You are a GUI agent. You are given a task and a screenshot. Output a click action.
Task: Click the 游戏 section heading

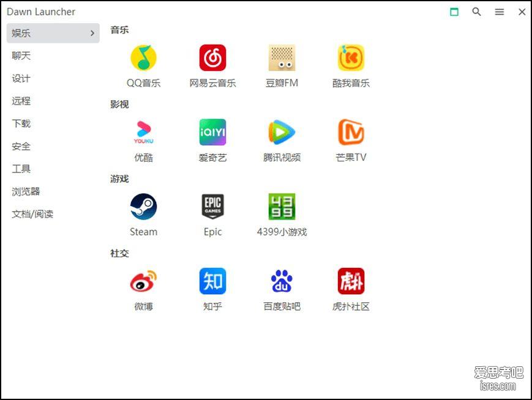[x=119, y=179]
